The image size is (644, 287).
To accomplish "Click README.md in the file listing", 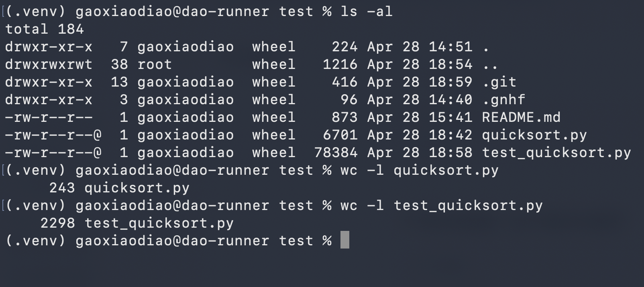I will point(521,117).
